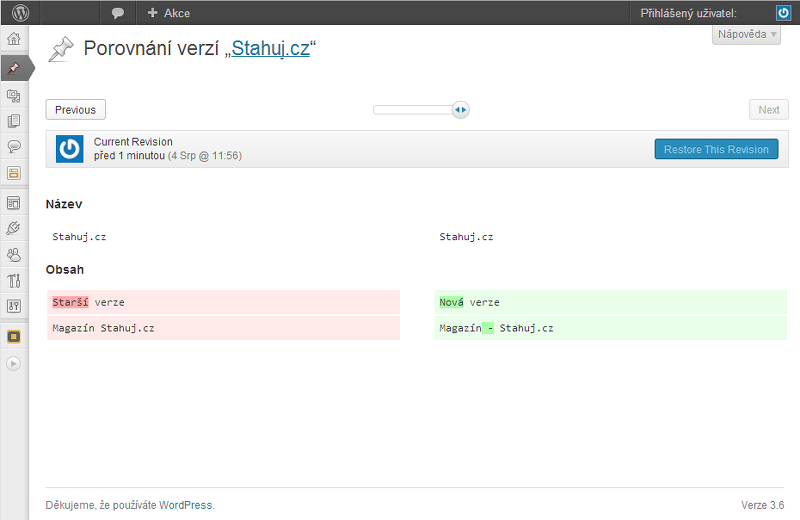Open the WordPress logo menu
The height and width of the screenshot is (520, 800).
pyautogui.click(x=20, y=13)
